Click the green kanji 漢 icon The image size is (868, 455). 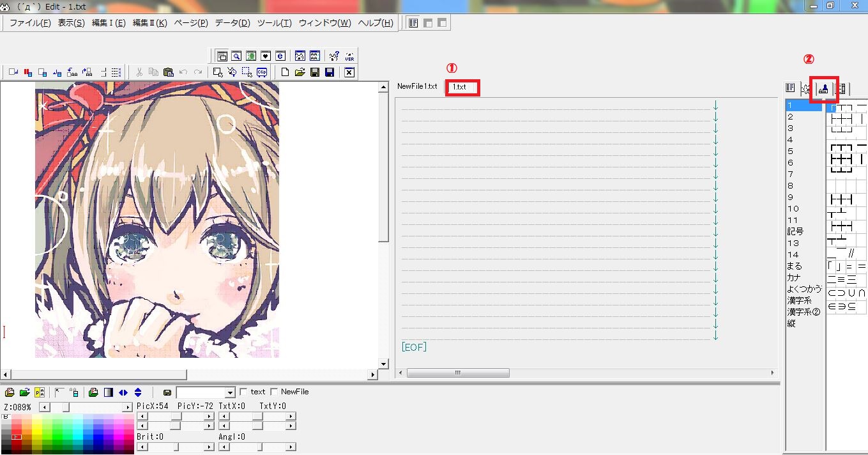tap(251, 56)
